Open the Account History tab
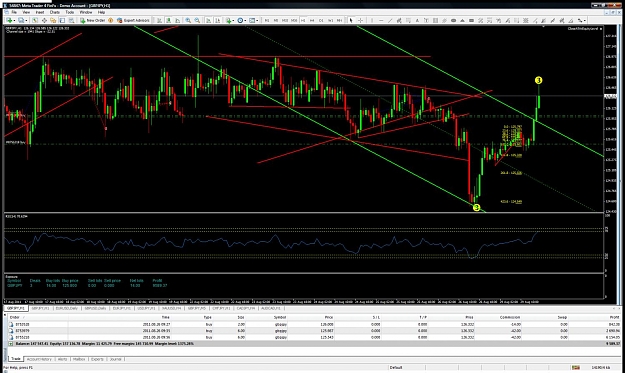This screenshot has width=625, height=373. click(x=39, y=359)
